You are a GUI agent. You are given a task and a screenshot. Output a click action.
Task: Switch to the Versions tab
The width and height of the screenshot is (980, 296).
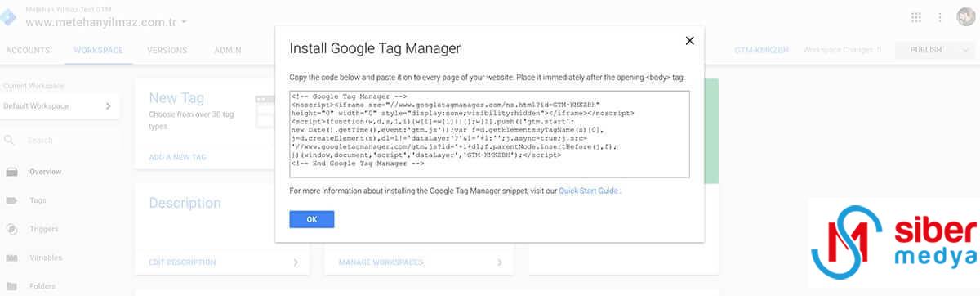click(167, 50)
